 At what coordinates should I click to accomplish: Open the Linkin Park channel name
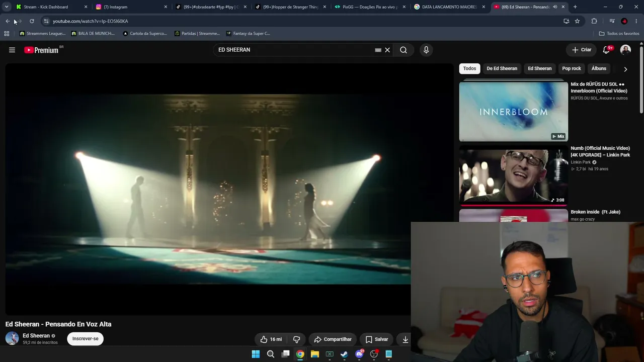click(x=581, y=162)
